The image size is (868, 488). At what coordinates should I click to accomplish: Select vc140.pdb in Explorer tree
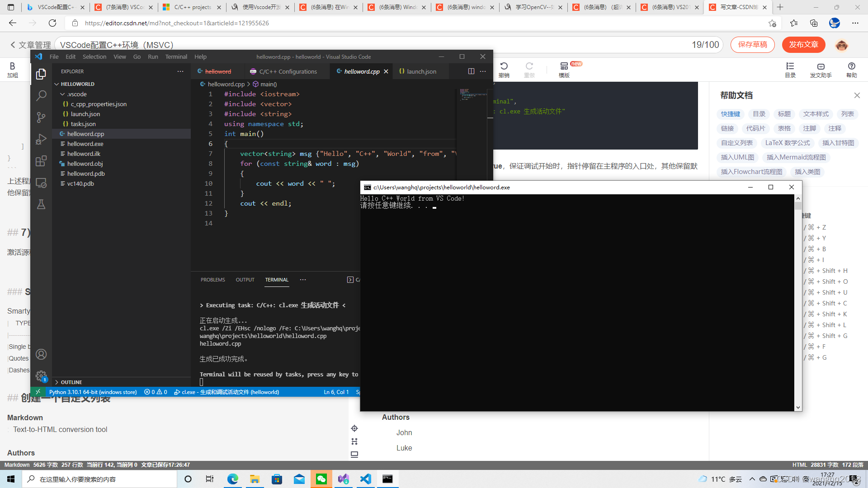(x=80, y=183)
